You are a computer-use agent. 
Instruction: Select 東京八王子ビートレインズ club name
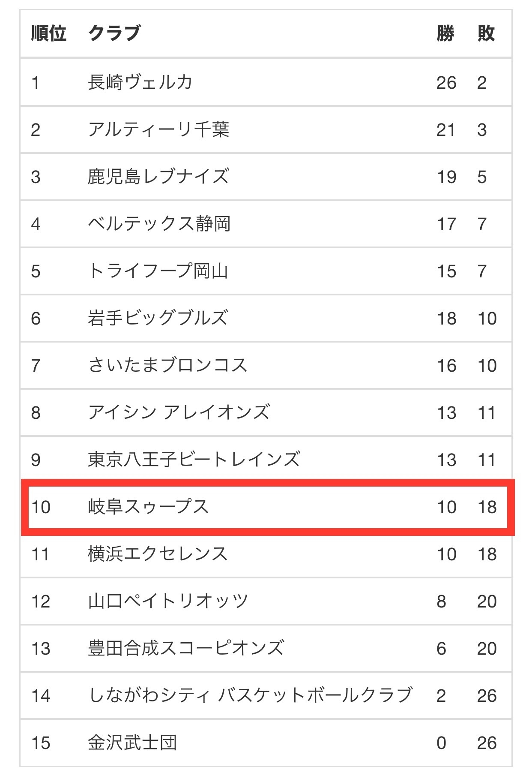point(194,460)
